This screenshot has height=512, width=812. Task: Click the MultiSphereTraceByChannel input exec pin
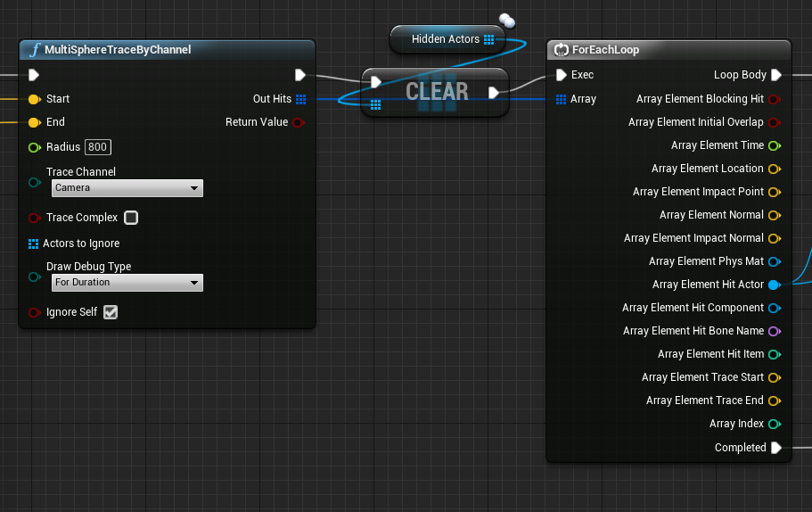(34, 75)
